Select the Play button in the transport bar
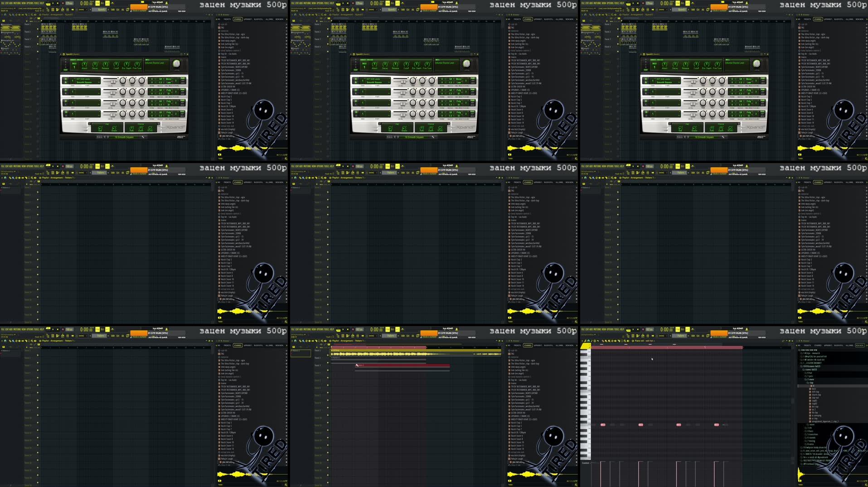Image resolution: width=868 pixels, height=487 pixels. pyautogui.click(x=53, y=4)
